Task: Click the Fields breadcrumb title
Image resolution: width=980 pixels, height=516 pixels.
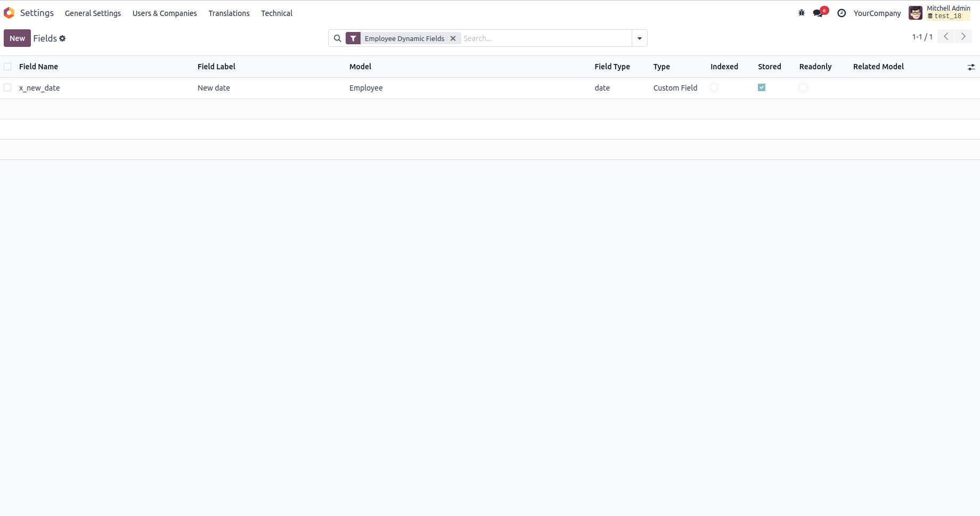Action: click(45, 38)
